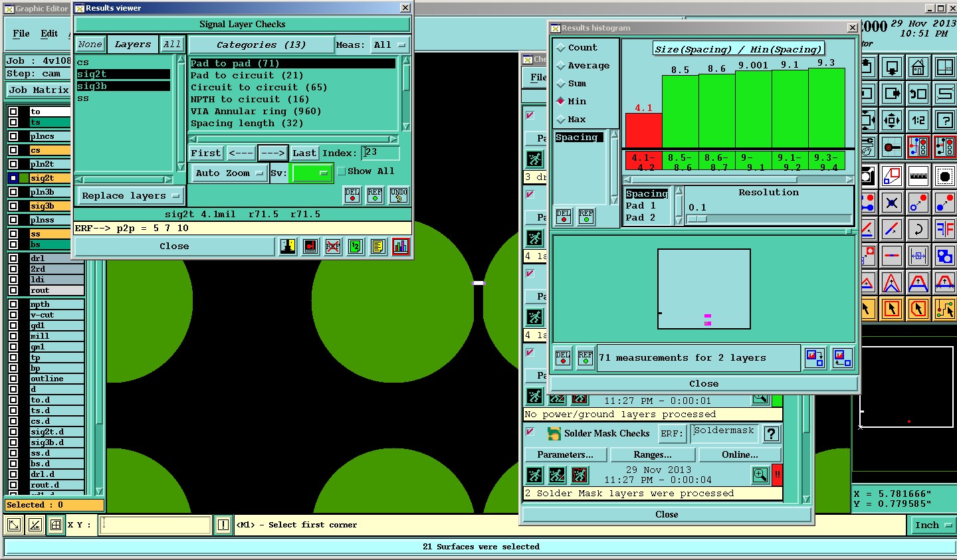The width and height of the screenshot is (957, 560).
Task: Enable the Show All checkbox
Action: pos(342,171)
